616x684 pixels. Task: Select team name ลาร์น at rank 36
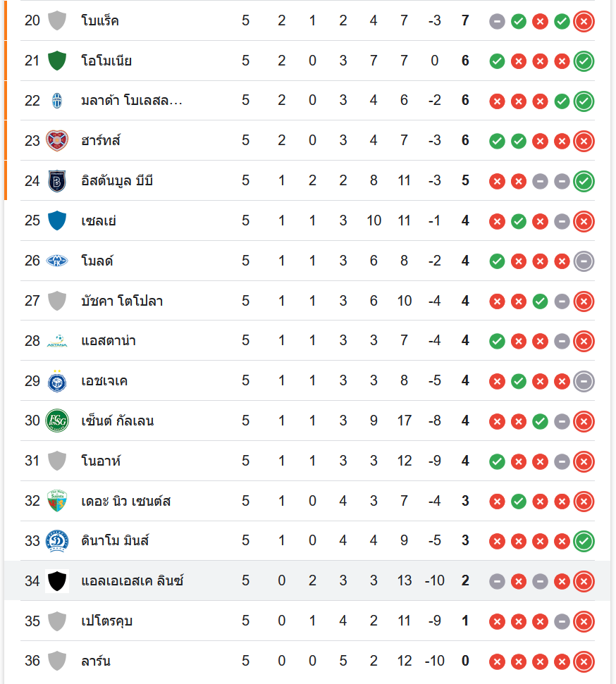point(96,661)
